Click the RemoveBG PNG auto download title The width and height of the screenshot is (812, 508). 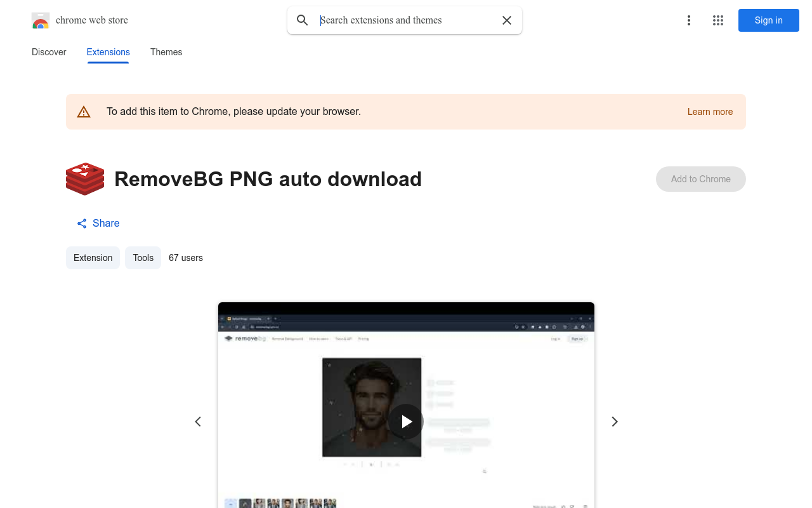pyautogui.click(x=268, y=179)
